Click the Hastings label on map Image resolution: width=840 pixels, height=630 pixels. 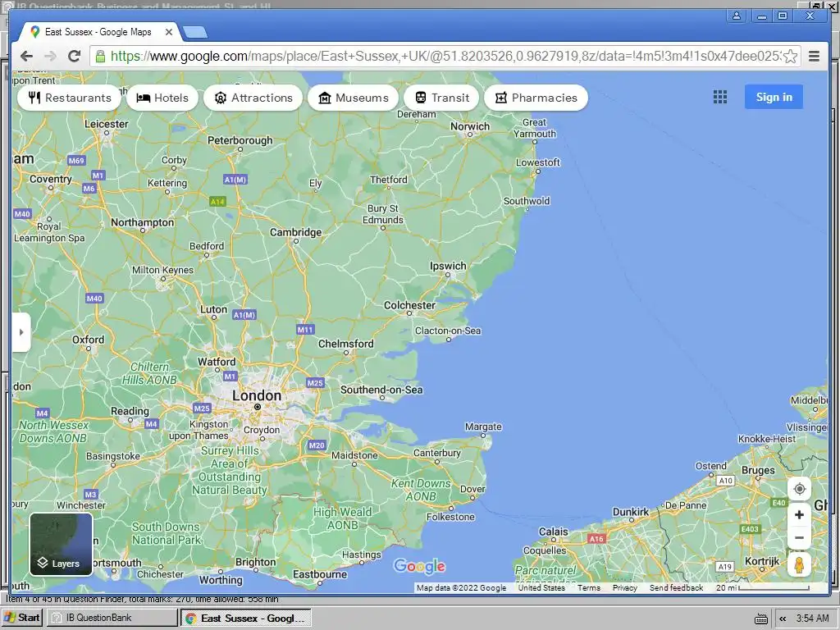pyautogui.click(x=362, y=555)
